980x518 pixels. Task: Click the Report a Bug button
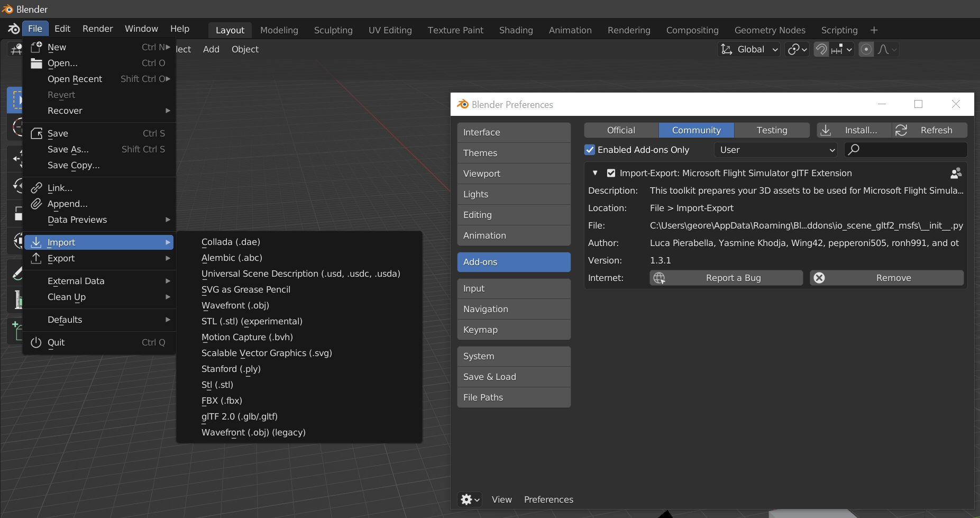point(727,278)
